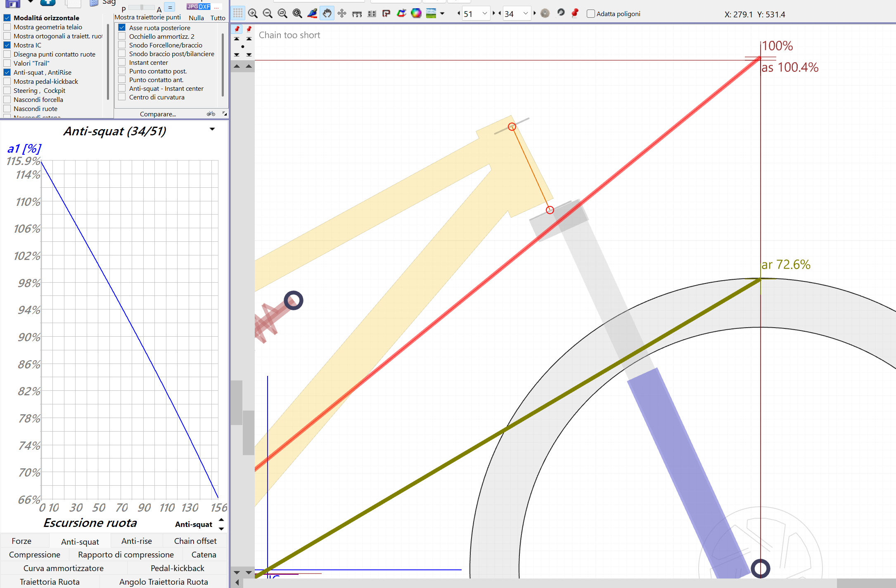Click the zoom in magnifier
Image resolution: width=896 pixels, height=588 pixels.
253,14
